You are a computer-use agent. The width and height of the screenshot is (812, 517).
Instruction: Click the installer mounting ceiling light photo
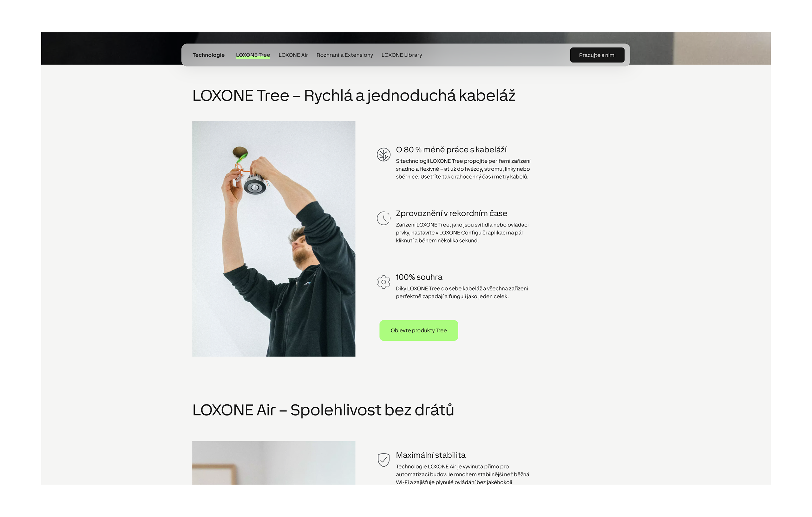point(273,239)
